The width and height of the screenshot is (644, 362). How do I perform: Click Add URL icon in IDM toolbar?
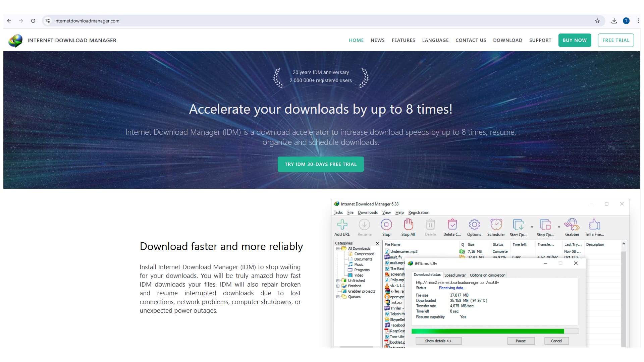[x=342, y=225]
